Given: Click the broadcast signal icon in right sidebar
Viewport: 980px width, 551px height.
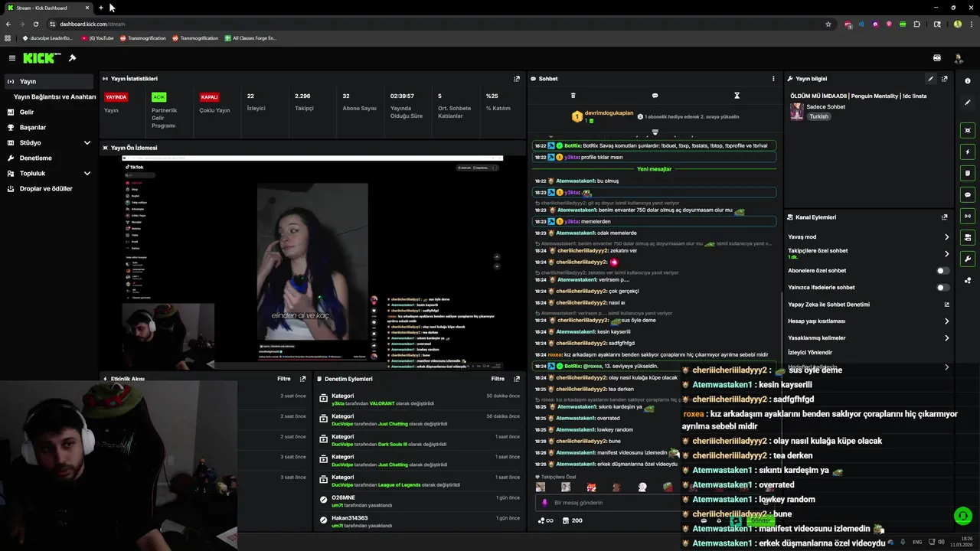Looking at the screenshot, I should click(x=968, y=216).
